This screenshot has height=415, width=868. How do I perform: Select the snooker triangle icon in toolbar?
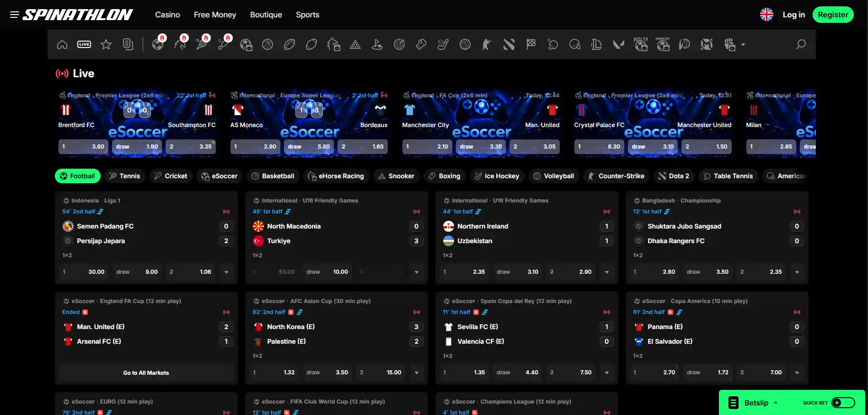click(x=355, y=44)
